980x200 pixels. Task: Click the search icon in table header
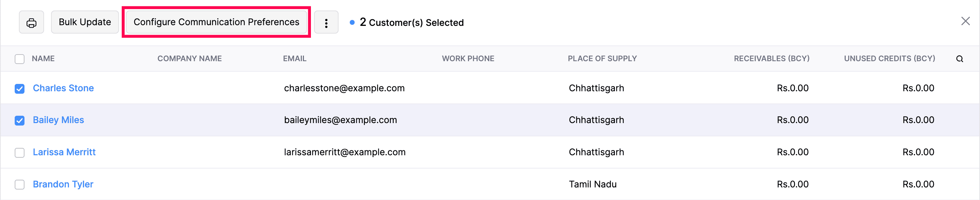click(x=959, y=59)
